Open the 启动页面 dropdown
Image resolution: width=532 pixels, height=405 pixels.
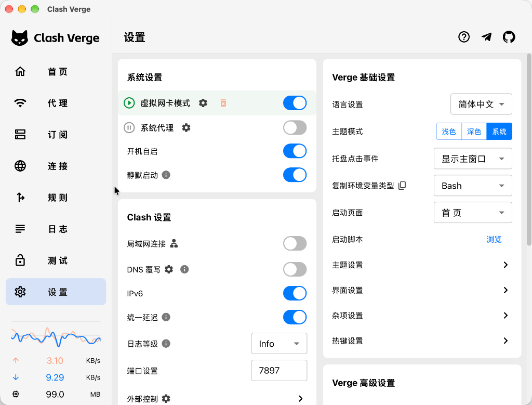coord(473,213)
